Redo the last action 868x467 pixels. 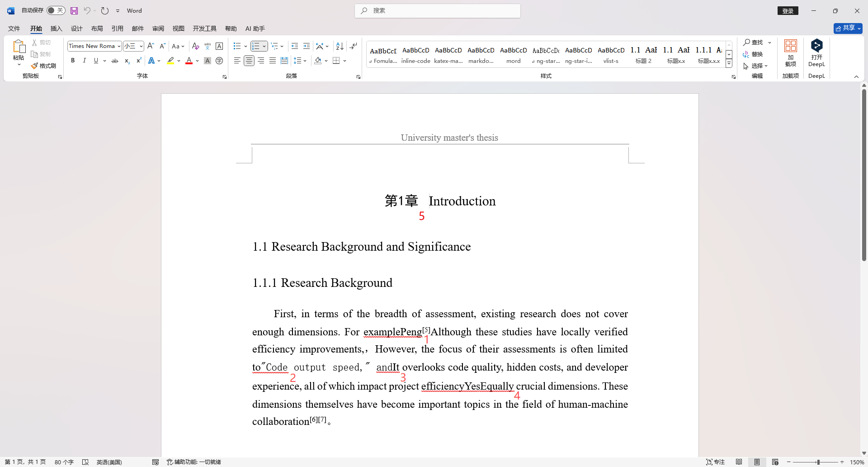click(105, 10)
